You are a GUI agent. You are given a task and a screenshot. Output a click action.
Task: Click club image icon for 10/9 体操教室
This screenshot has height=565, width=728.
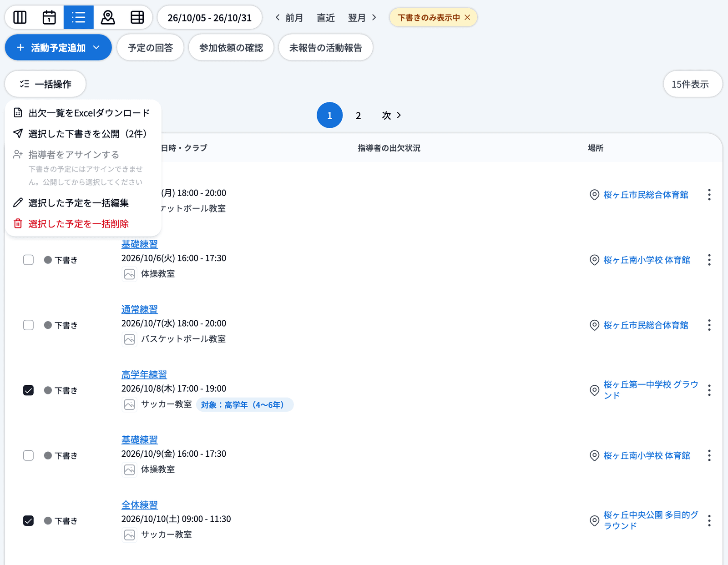[129, 469]
